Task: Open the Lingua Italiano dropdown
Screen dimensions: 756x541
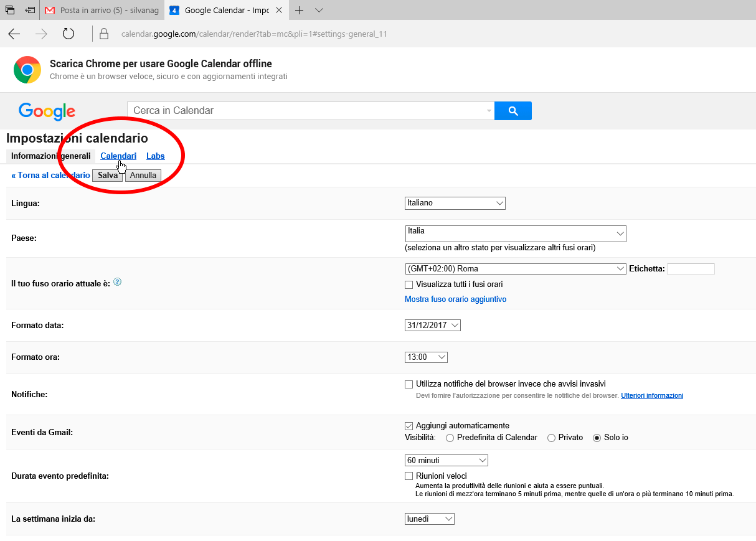Action: pyautogui.click(x=455, y=203)
